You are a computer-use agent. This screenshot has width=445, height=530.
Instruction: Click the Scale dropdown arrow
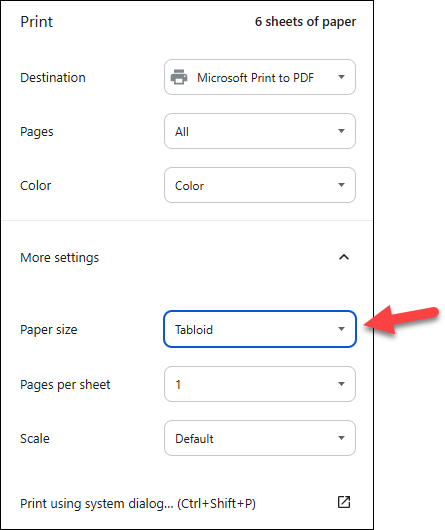coord(341,438)
